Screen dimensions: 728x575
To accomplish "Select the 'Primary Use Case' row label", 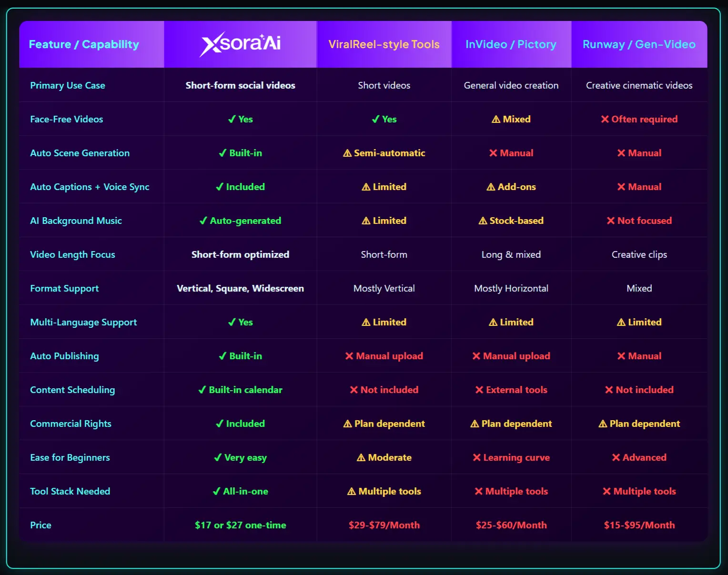I will click(x=68, y=85).
